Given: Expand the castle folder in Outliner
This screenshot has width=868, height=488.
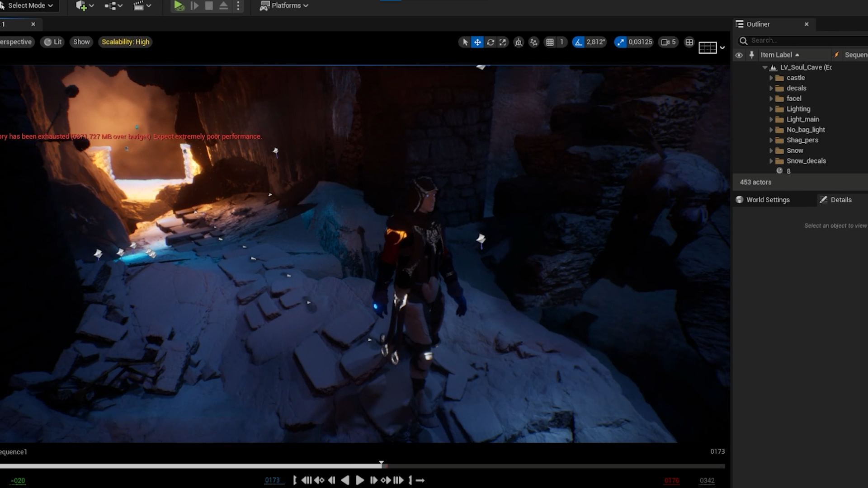Looking at the screenshot, I should 771,78.
